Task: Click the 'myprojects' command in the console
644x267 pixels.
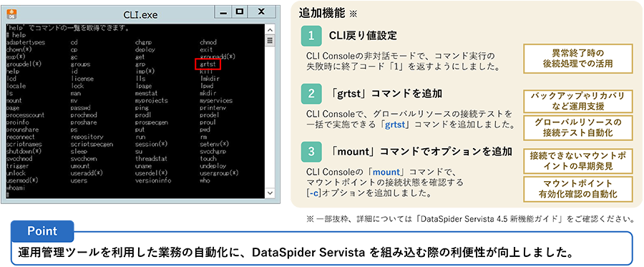Action: (152, 100)
